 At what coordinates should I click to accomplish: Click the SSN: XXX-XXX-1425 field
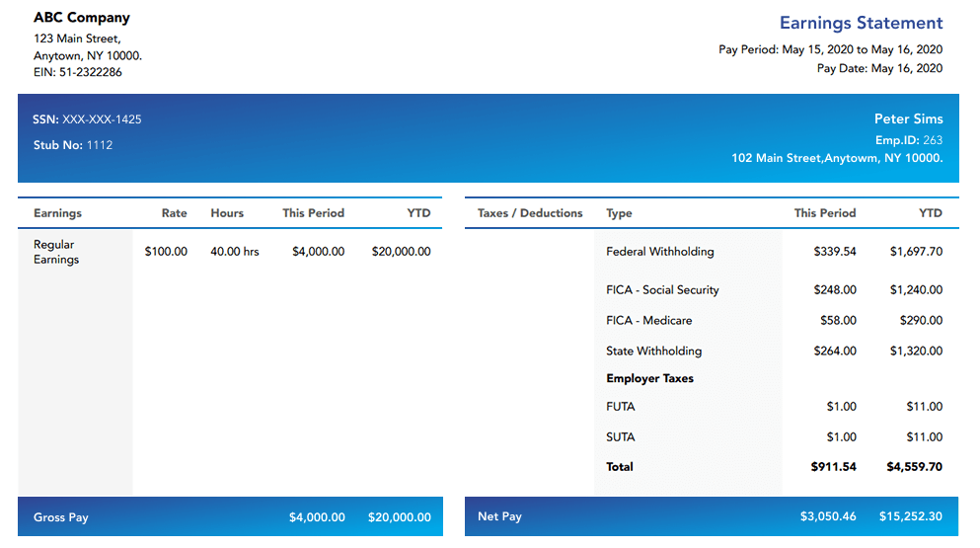pyautogui.click(x=88, y=119)
